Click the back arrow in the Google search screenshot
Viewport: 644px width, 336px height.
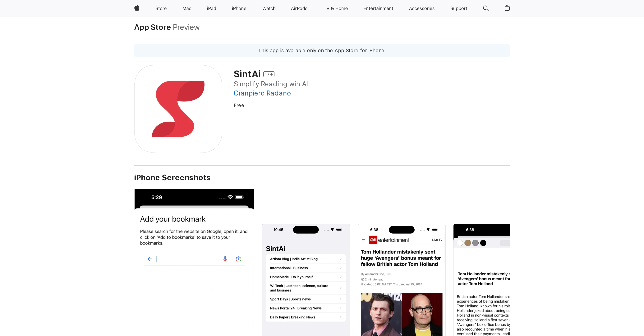coord(149,259)
